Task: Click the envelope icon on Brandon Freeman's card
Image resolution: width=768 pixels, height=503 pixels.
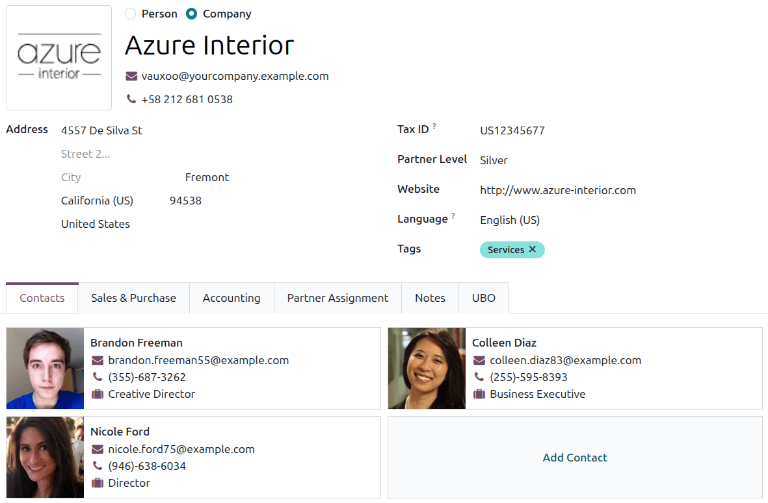Action: pyautogui.click(x=97, y=361)
